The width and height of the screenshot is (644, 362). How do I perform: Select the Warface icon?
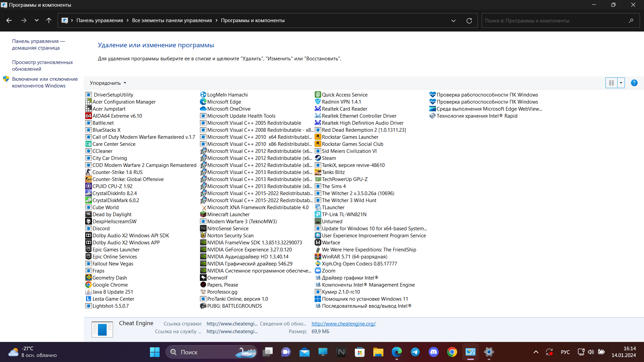click(x=318, y=243)
